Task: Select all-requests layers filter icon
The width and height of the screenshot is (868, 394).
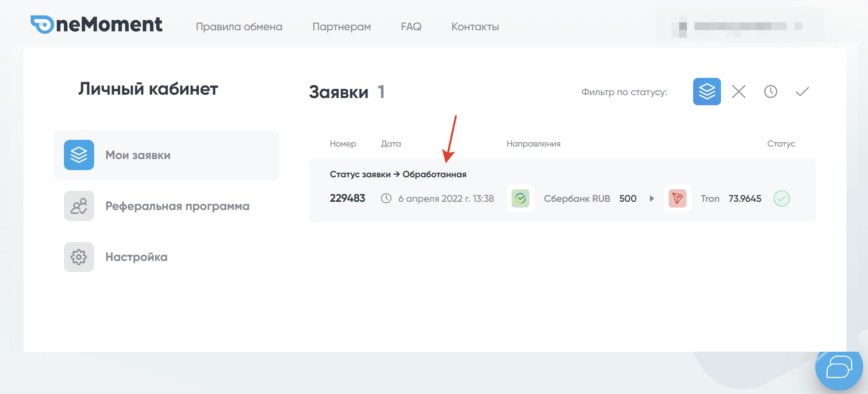Action: pos(707,91)
